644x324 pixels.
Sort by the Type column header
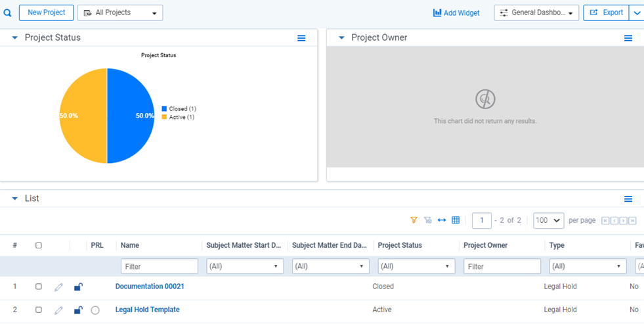pos(557,246)
